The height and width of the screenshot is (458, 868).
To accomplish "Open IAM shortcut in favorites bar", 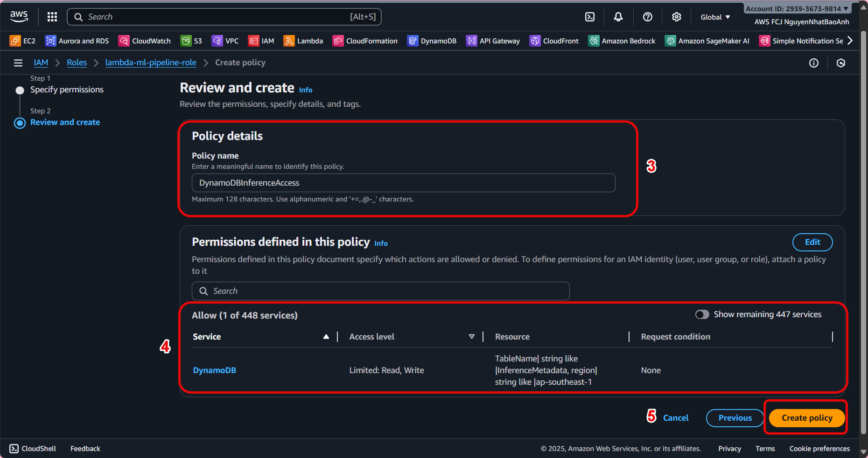I will click(261, 41).
